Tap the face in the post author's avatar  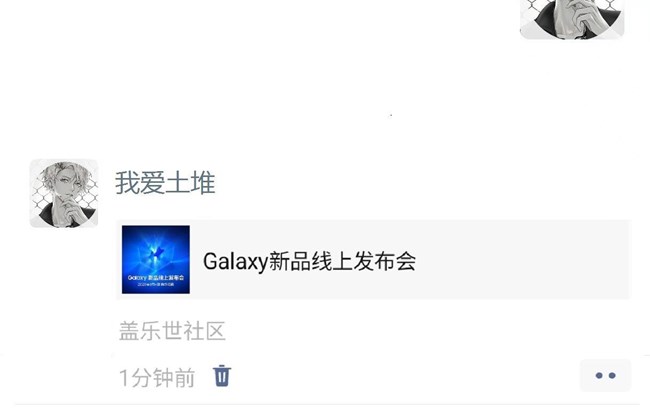pos(65,183)
